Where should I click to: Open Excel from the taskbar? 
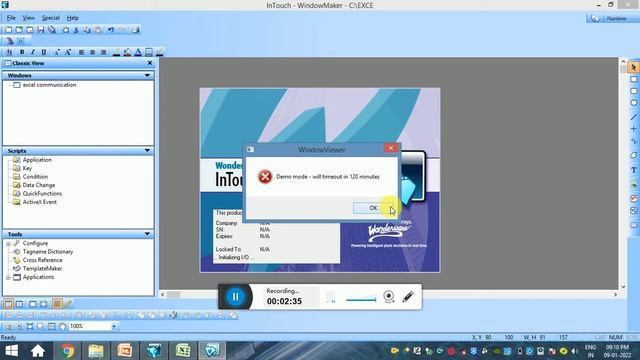183,351
